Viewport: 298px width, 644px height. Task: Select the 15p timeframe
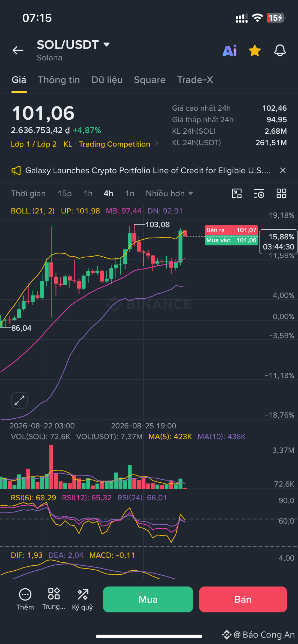pyautogui.click(x=65, y=194)
